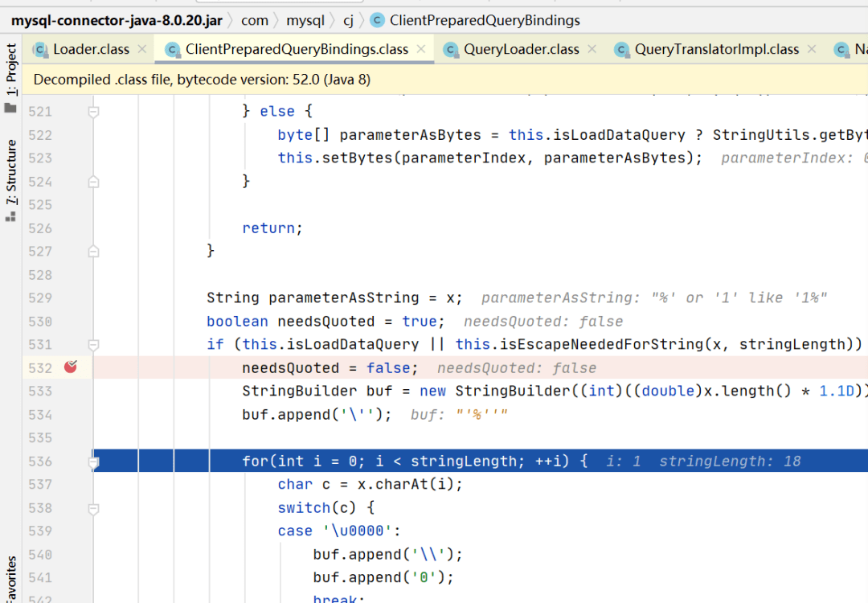Click the mysql package breadcrumb
Viewport: 868px width, 603px height.
[x=305, y=20]
